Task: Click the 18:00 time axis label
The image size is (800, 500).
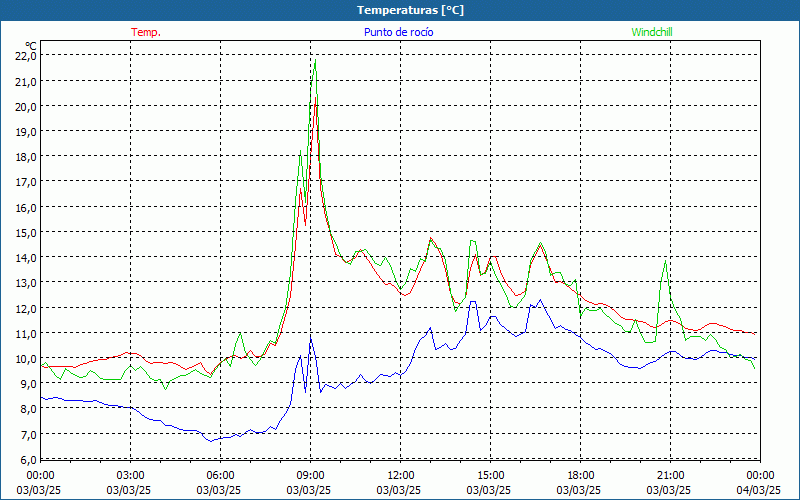Action: 580,475
